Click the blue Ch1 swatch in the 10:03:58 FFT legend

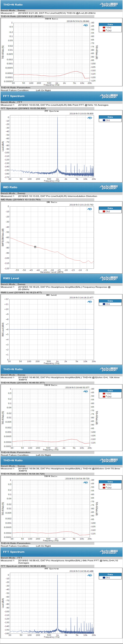click(104, 120)
